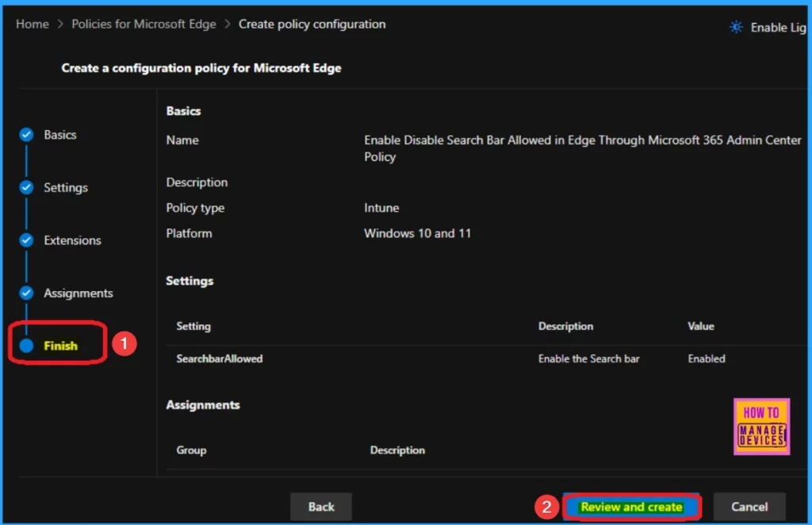Click the Description label under Basics

[197, 182]
